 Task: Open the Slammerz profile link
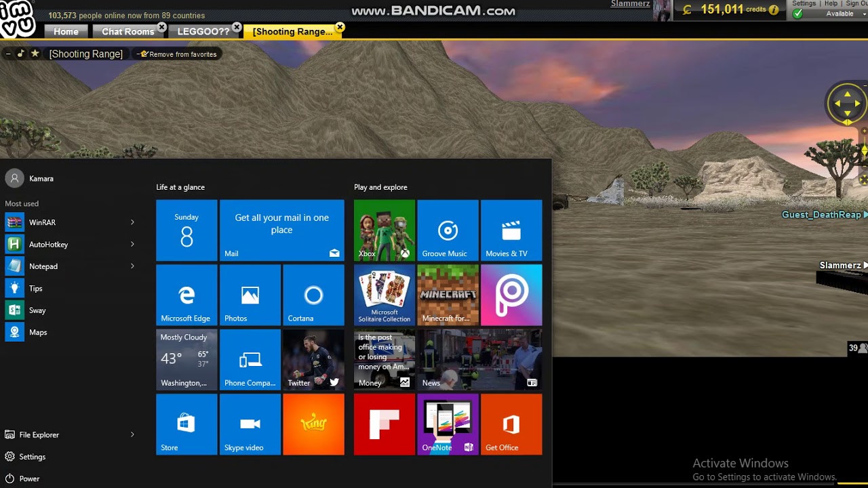click(630, 4)
